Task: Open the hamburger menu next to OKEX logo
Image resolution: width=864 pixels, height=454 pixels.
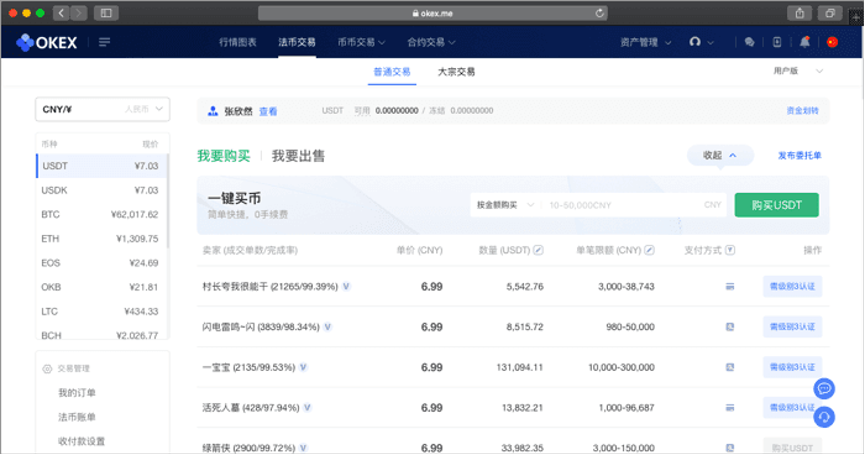Action: [105, 42]
